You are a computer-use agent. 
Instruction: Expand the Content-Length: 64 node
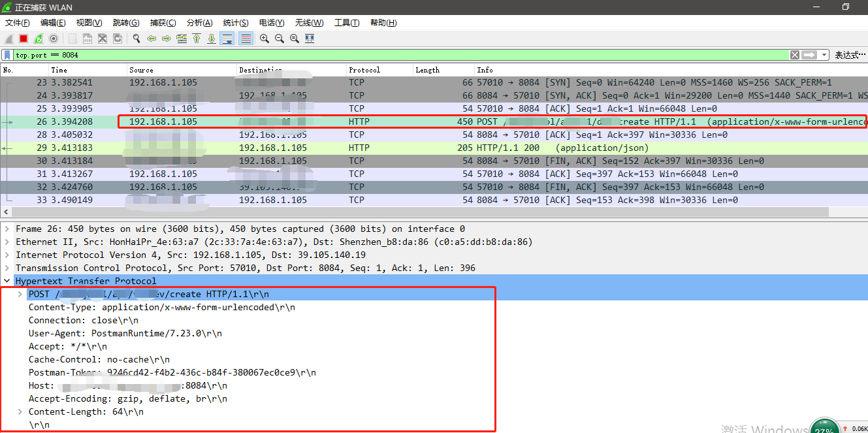pyautogui.click(x=20, y=412)
